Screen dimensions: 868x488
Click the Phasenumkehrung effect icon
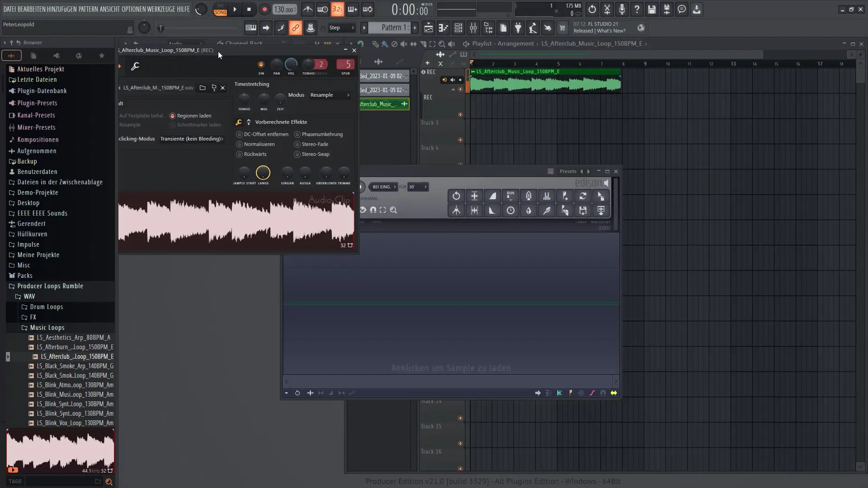(x=297, y=134)
